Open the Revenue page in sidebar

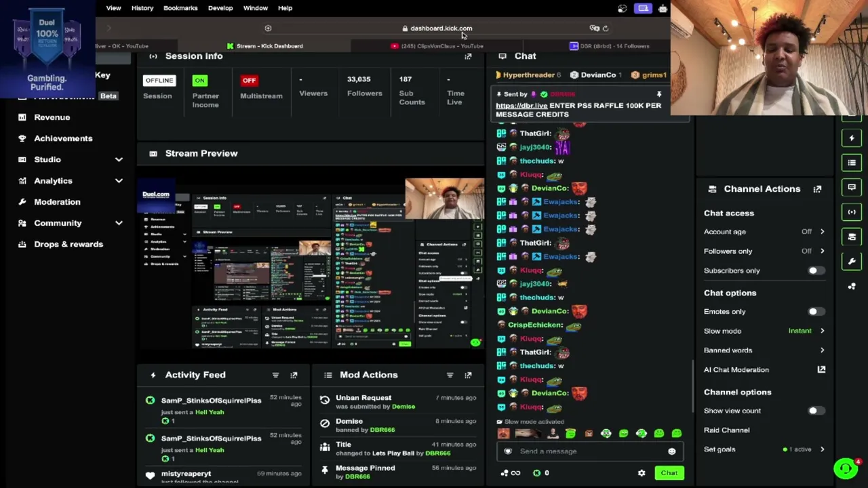tap(52, 117)
